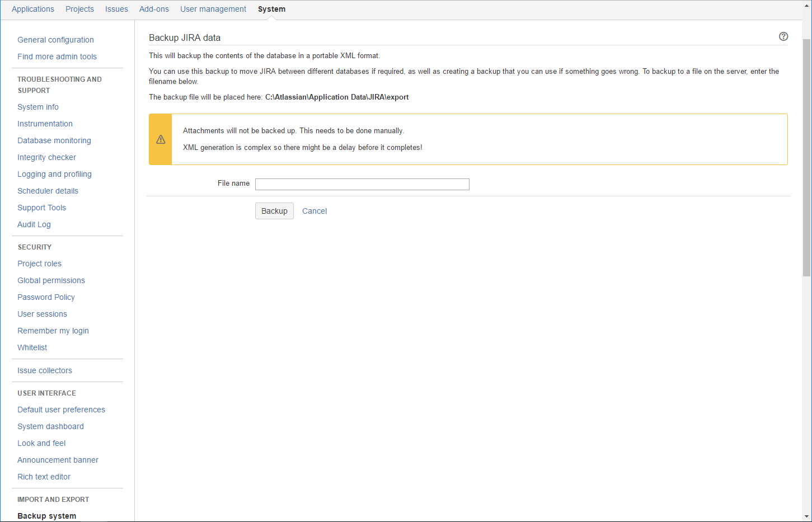Viewport: 812px width, 522px height.
Task: Click 'Attachments will not be backed up' text
Action: (293, 130)
